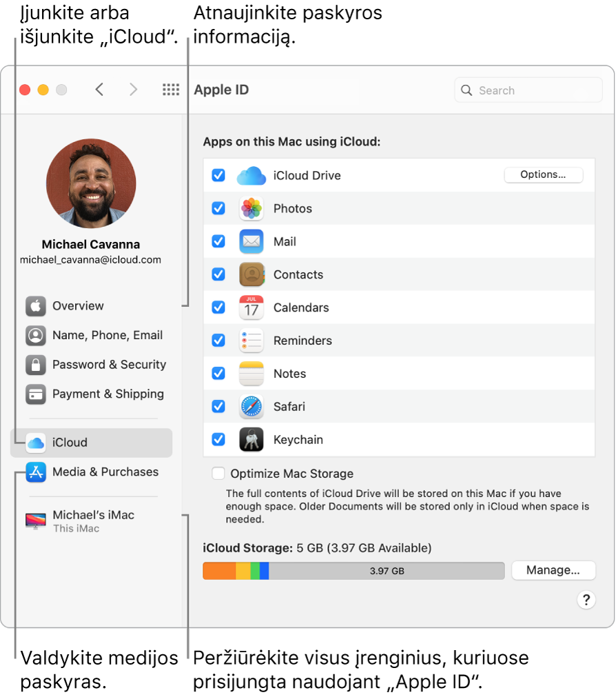This screenshot has width=616, height=697.
Task: Click the green storage bar segment
Action: (x=255, y=571)
